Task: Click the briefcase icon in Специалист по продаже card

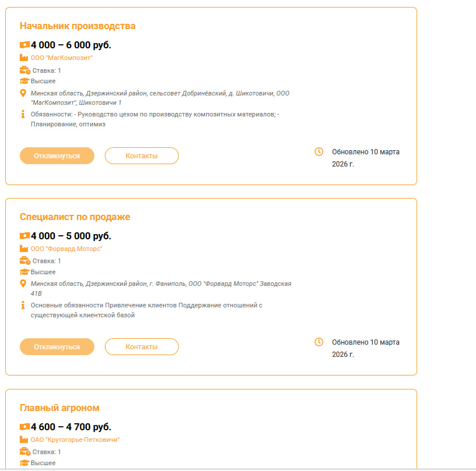Action: pyautogui.click(x=24, y=261)
